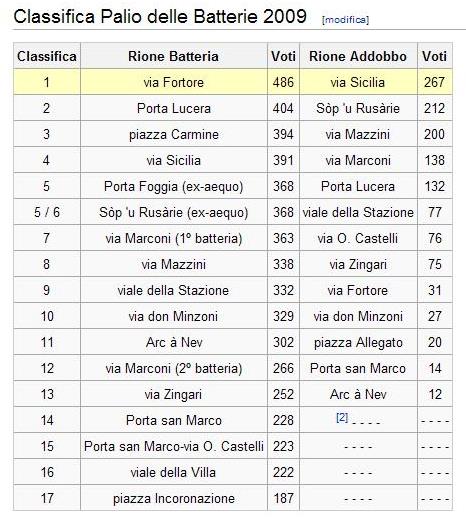Select the highlighted via Sicilia addobbo cell
466x519 pixels.
[358, 82]
